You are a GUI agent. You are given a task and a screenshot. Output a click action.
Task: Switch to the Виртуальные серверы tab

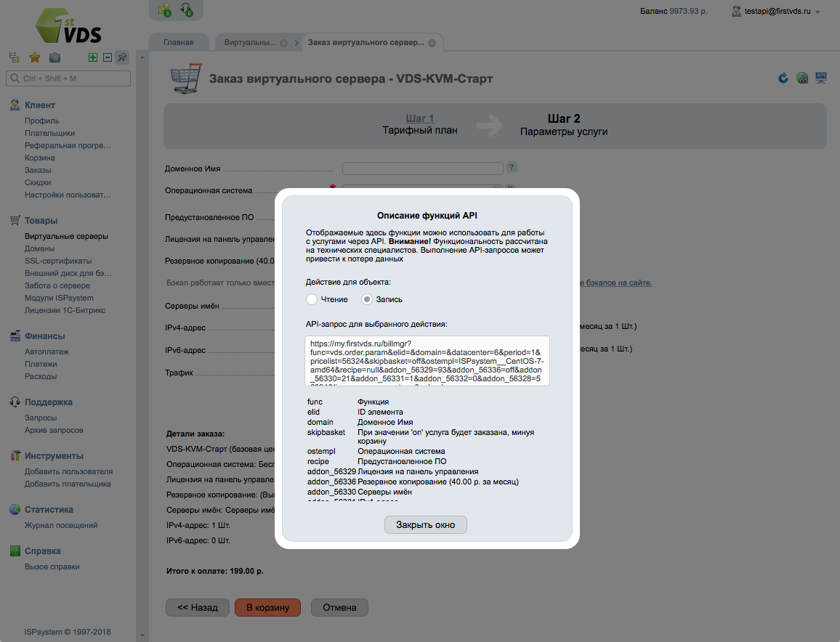click(x=251, y=42)
